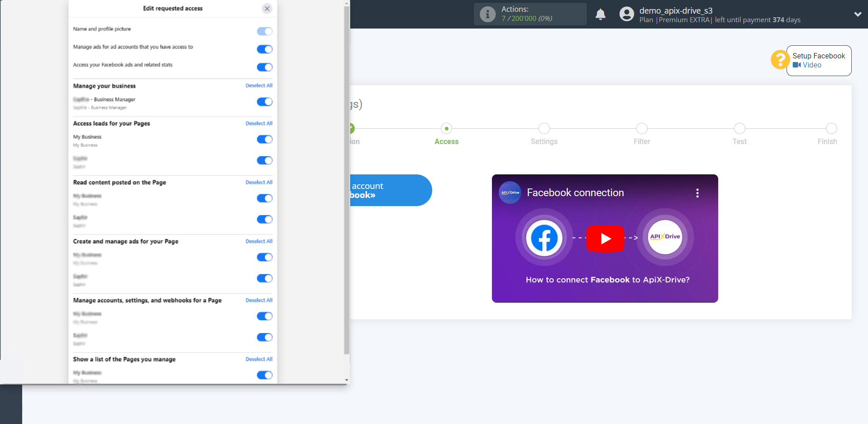Click the scroll down arrow of dialog
The width and height of the screenshot is (868, 424).
point(347,380)
